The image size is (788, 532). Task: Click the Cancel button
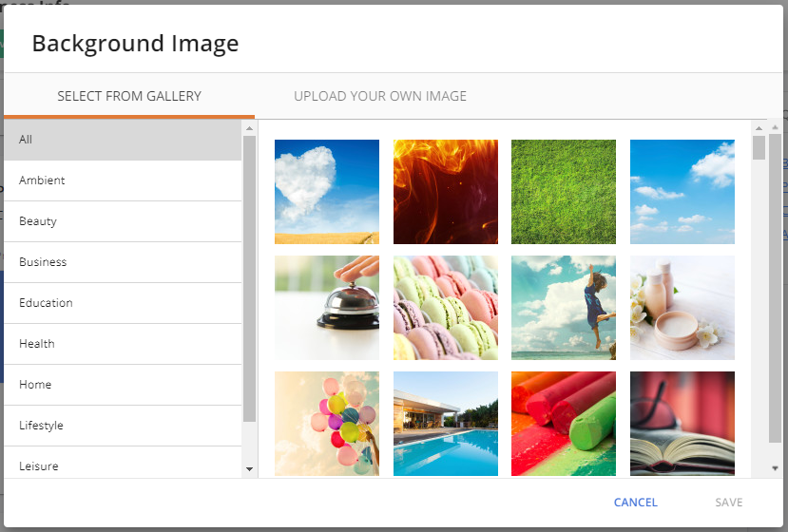[x=635, y=503]
